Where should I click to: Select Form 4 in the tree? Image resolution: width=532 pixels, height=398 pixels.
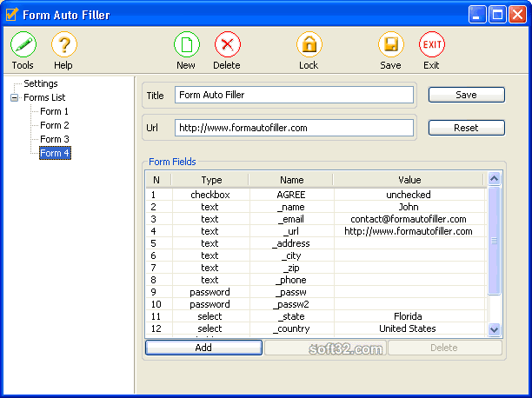(55, 153)
